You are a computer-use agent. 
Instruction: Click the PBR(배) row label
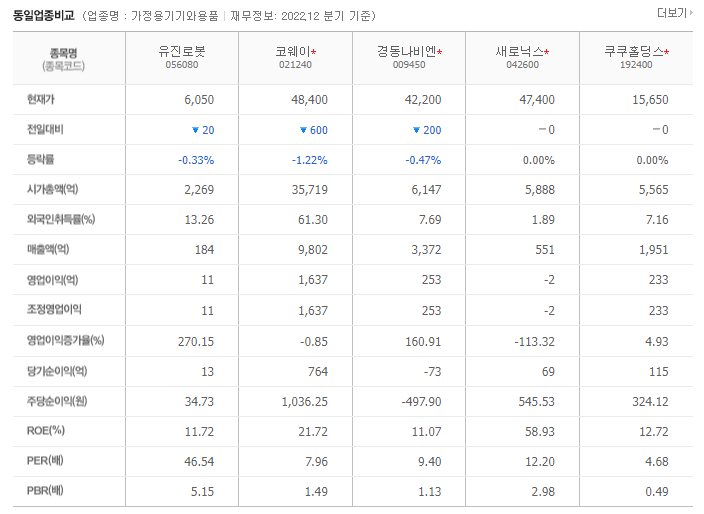click(x=45, y=491)
